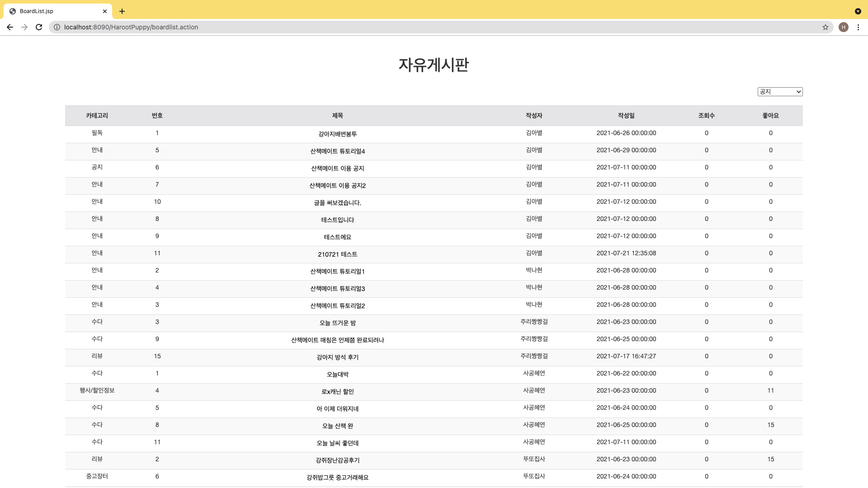This screenshot has width=868, height=488.
Task: Expand the 공지 category dropdown
Action: pos(780,92)
